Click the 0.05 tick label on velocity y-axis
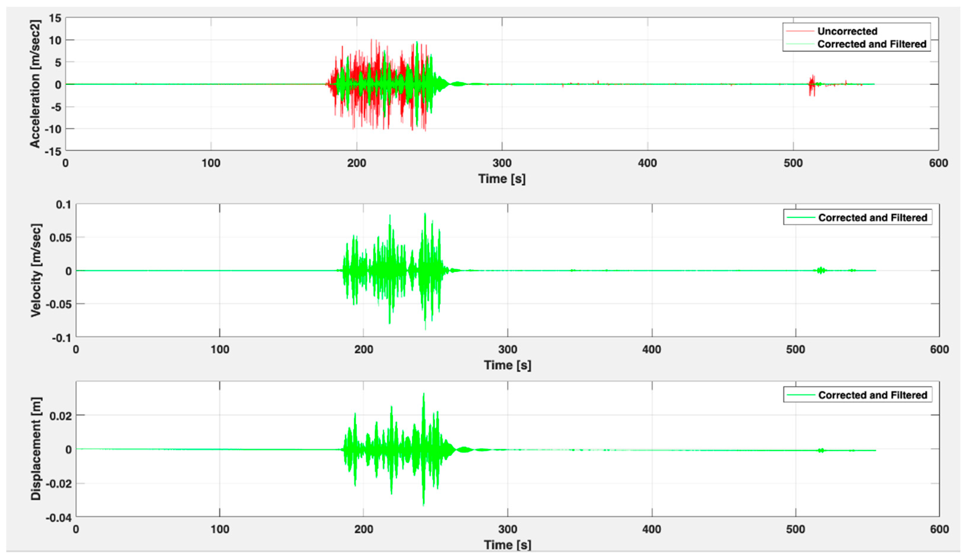Image resolution: width=966 pixels, height=560 pixels. tap(61, 238)
